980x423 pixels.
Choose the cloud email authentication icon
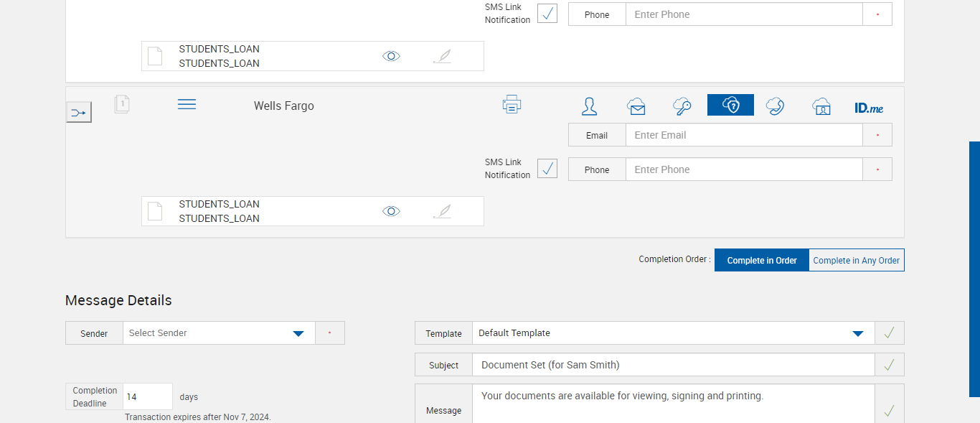[x=636, y=107]
